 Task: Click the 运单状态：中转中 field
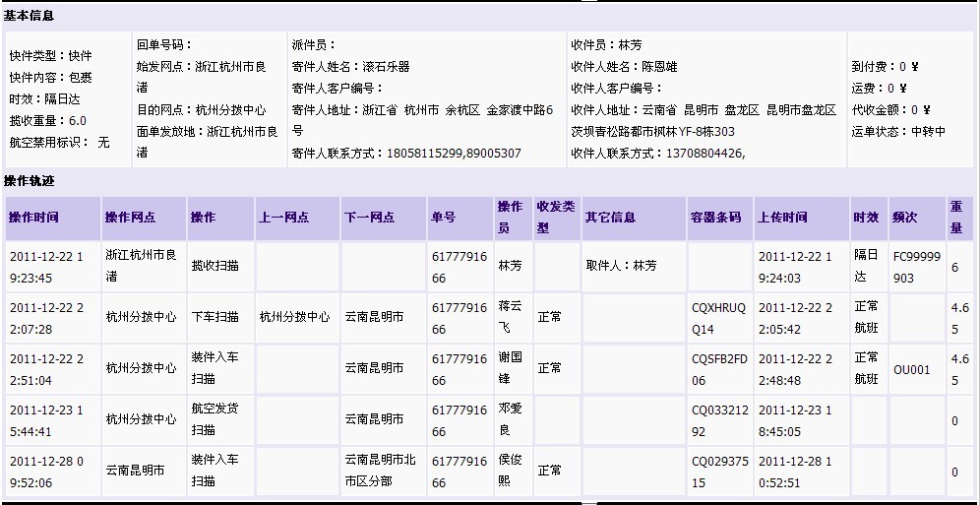coord(898,131)
